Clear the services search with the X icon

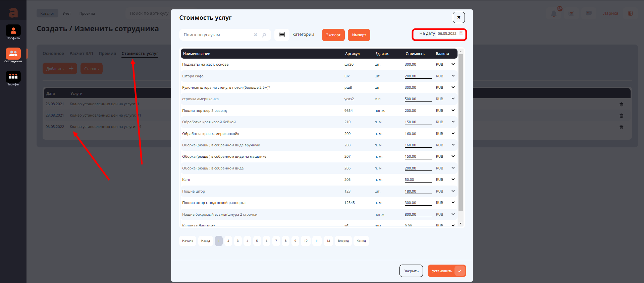256,35
